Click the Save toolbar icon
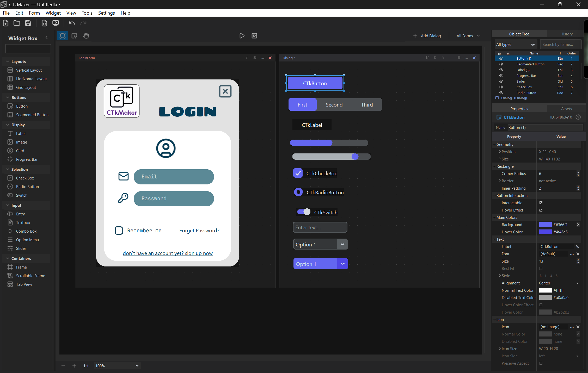Viewport: 588px width, 373px height. tap(28, 23)
